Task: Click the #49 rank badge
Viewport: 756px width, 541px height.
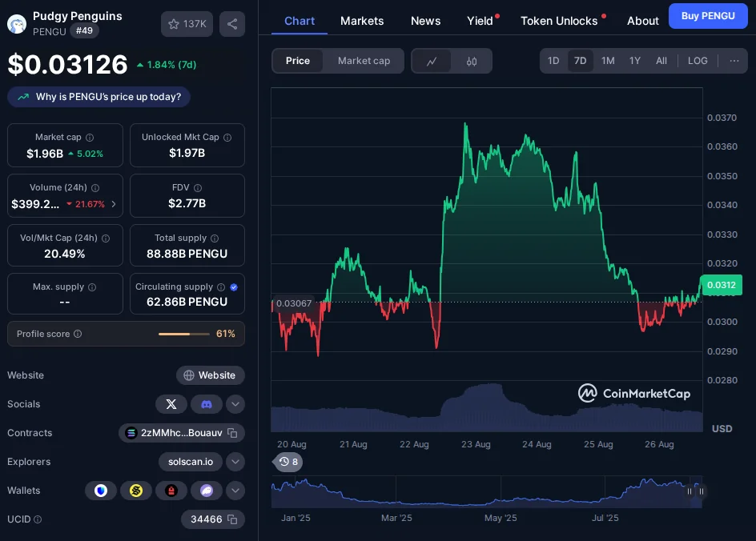Action: click(x=84, y=31)
